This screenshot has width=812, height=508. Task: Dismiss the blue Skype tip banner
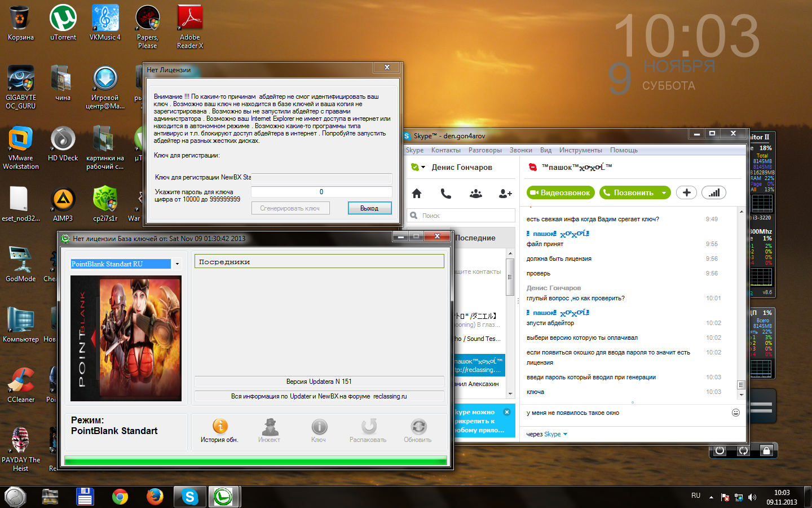pos(507,412)
